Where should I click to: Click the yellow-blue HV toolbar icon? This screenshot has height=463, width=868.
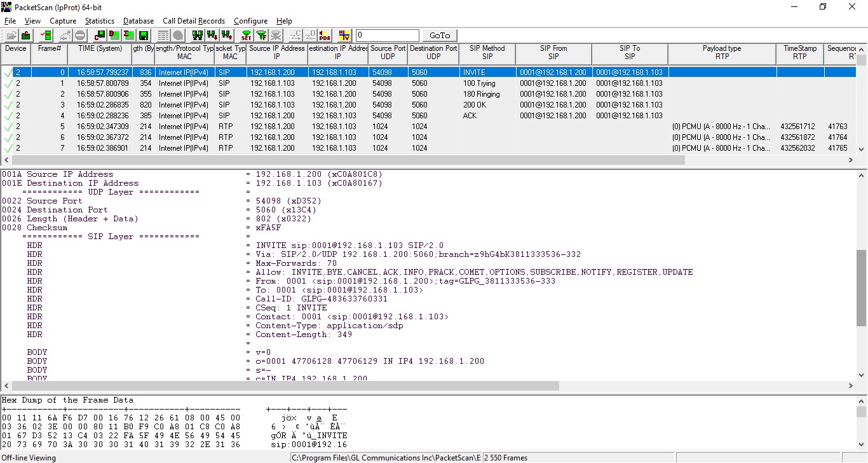pyautogui.click(x=344, y=36)
